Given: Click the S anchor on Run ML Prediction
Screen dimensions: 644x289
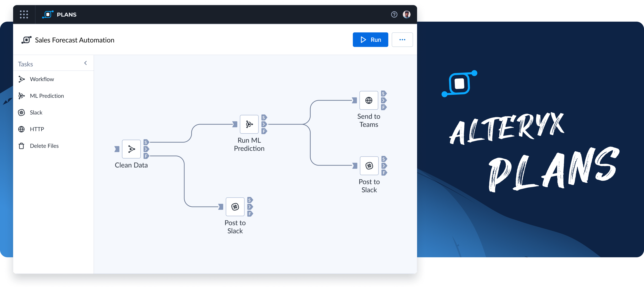Looking at the screenshot, I should click(264, 117).
